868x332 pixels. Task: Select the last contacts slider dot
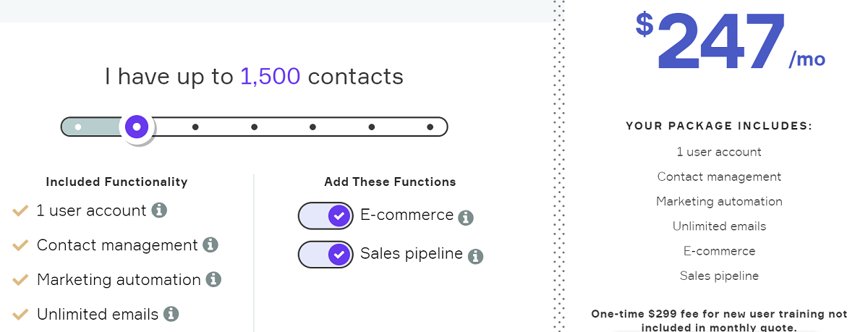(x=430, y=127)
